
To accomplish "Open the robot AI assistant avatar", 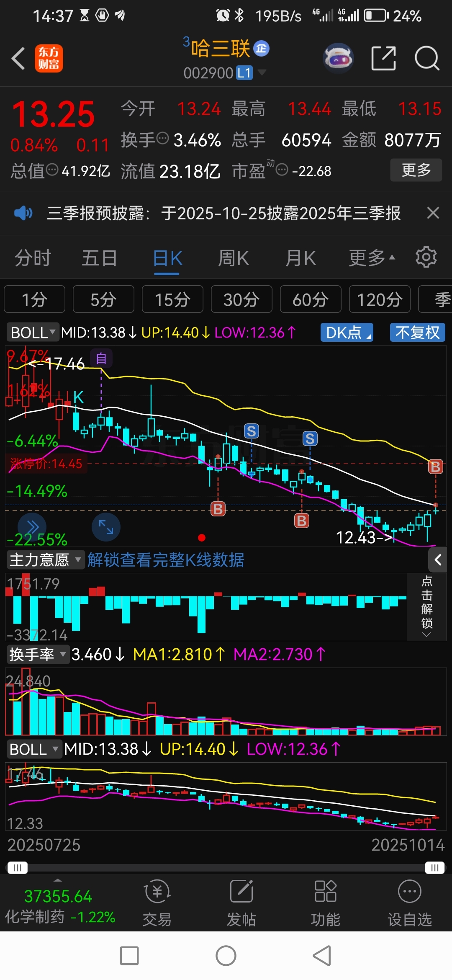I will tap(338, 58).
